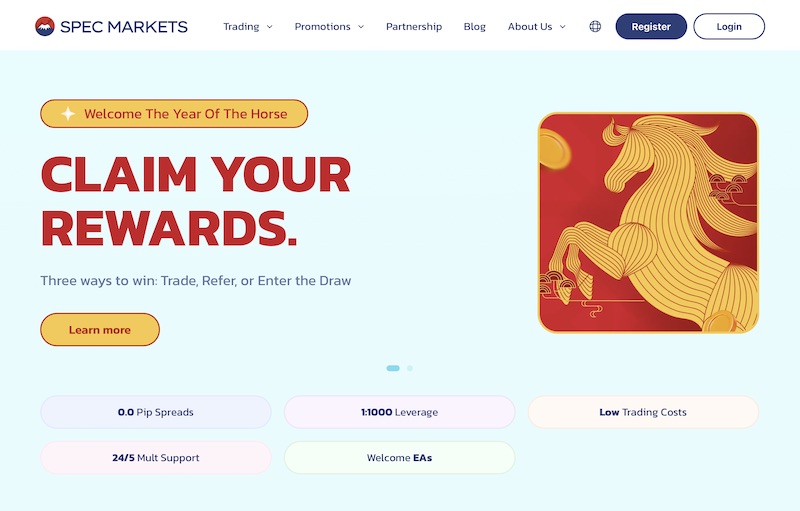Viewport: 800px width, 511px height.
Task: Open the language globe selector
Action: (595, 26)
